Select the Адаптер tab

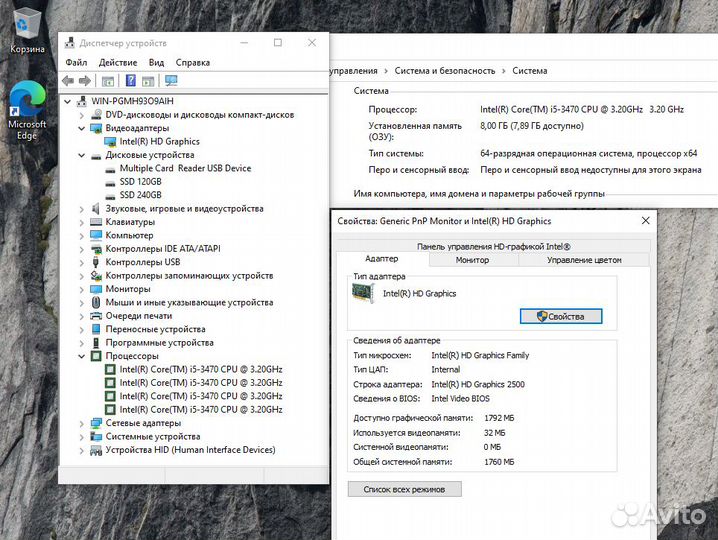pyautogui.click(x=382, y=259)
